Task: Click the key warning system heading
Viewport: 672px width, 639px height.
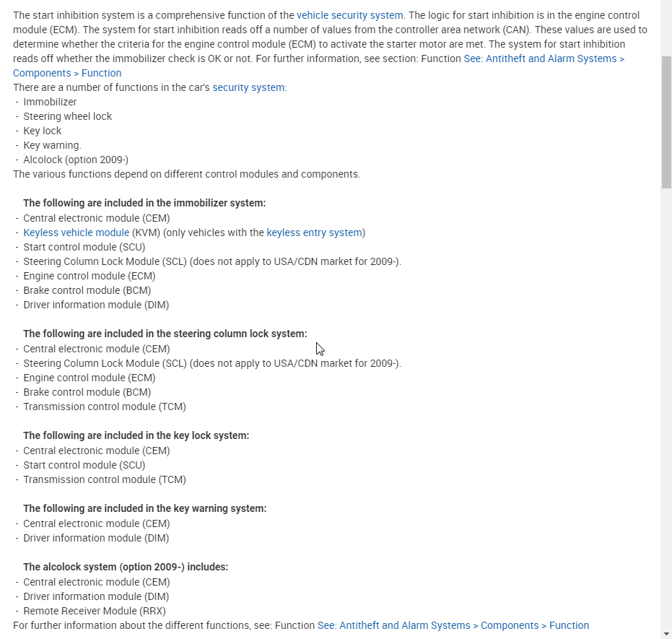Action: pos(144,508)
